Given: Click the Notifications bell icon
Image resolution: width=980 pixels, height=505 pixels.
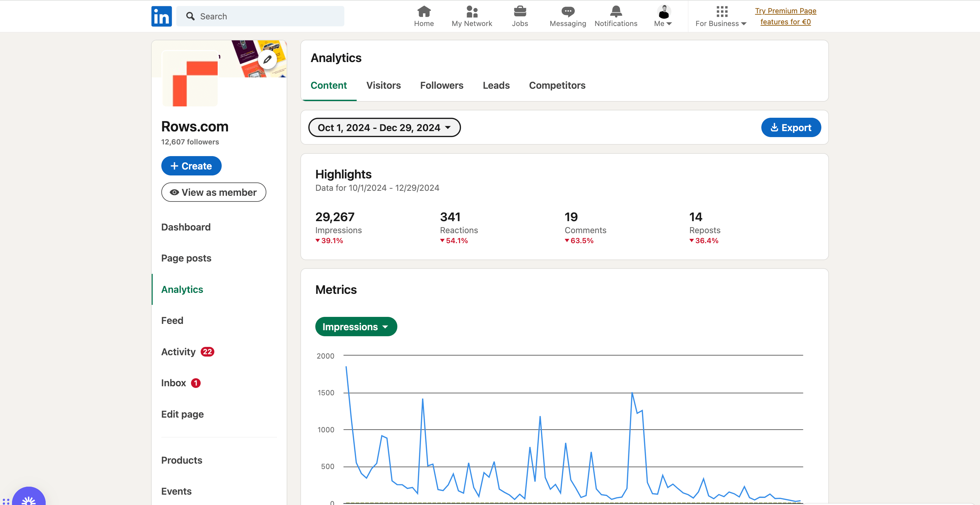Looking at the screenshot, I should [616, 15].
